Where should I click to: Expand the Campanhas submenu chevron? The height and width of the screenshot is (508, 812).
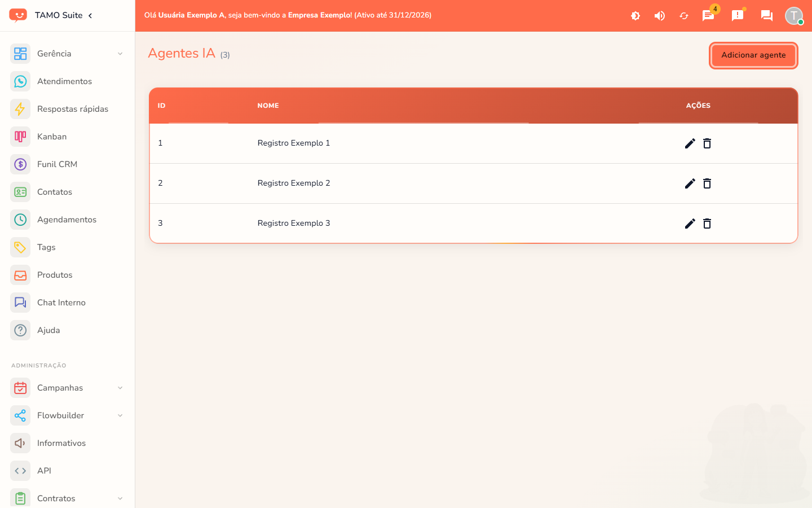tap(120, 388)
